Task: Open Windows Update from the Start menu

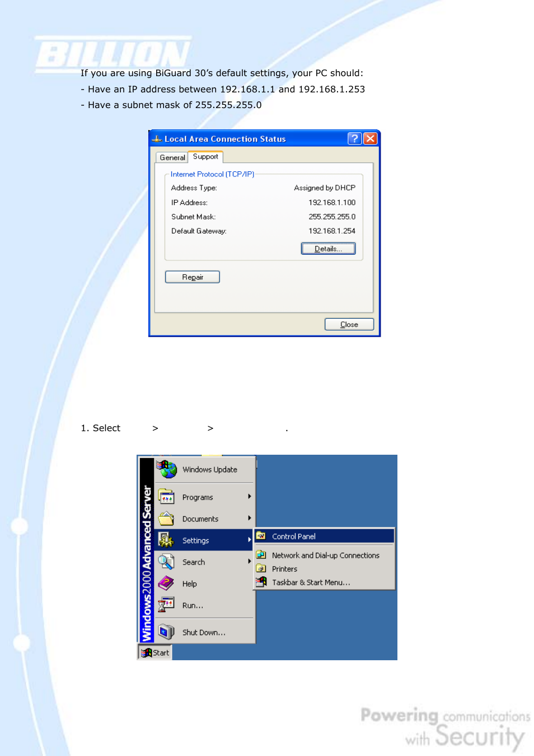Action: tap(209, 469)
